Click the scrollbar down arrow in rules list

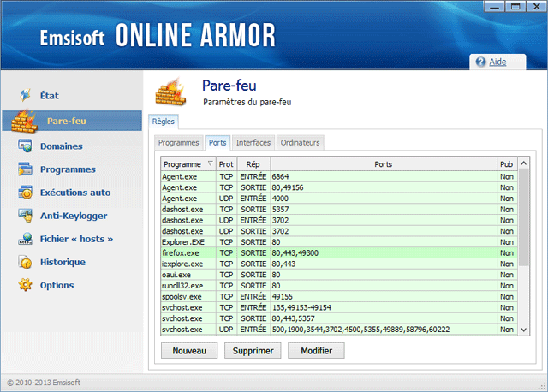point(523,330)
